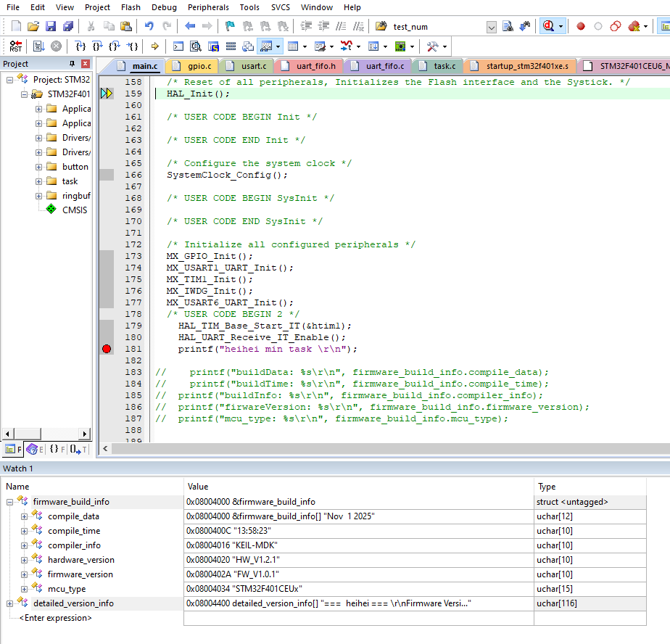Click the Disassembly Window magnifier icon
This screenshot has width=670, height=644.
[196, 46]
